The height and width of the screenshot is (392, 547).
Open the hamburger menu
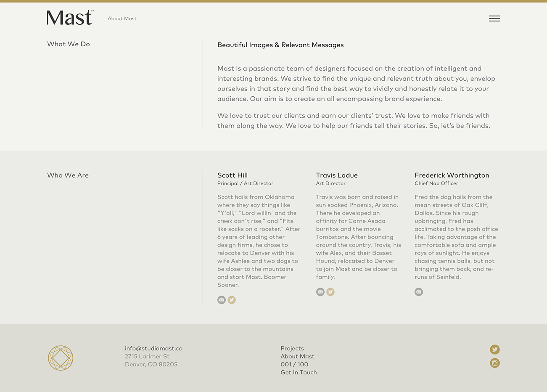tap(494, 19)
